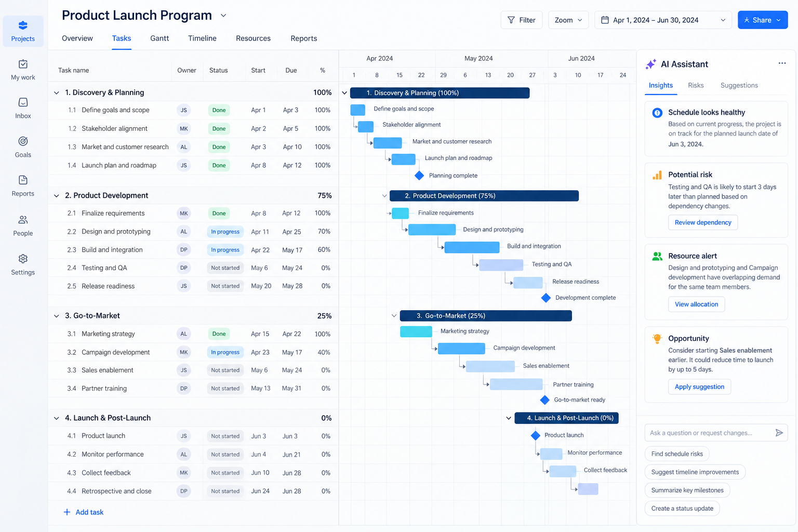
Task: Collapse the Go-to-Market task group
Action: click(x=57, y=316)
